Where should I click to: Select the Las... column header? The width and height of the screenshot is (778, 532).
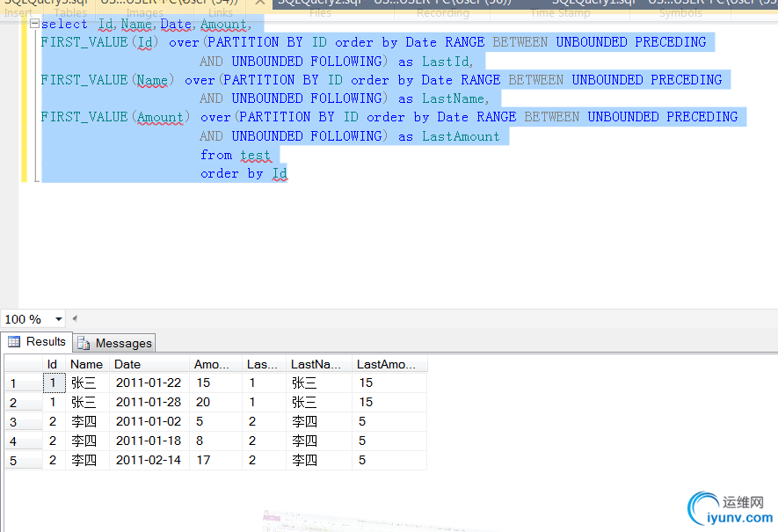[264, 364]
